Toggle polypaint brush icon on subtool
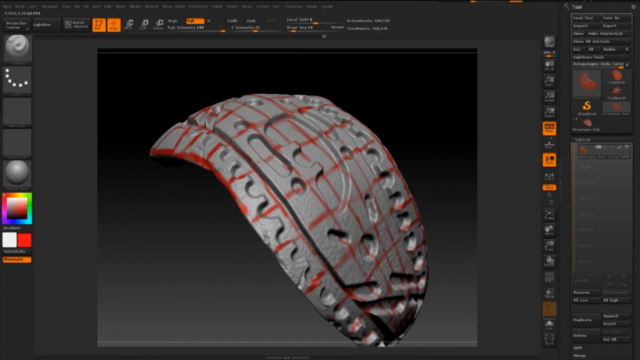 pos(620,147)
